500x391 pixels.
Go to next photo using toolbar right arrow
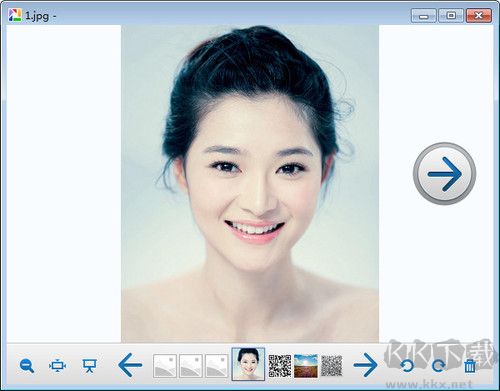pos(365,365)
